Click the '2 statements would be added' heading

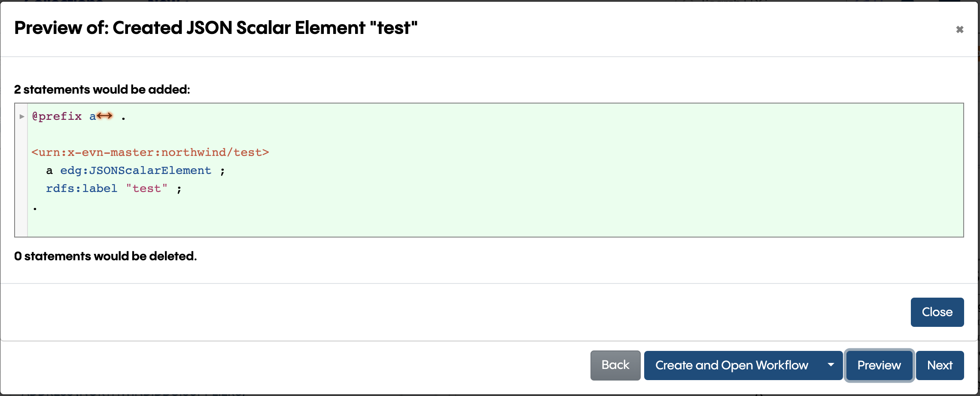click(x=102, y=89)
